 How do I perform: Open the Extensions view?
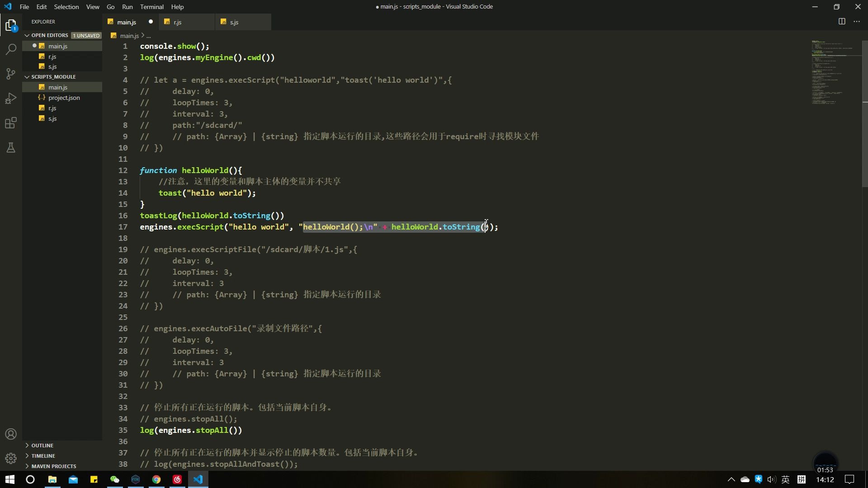coord(11,123)
